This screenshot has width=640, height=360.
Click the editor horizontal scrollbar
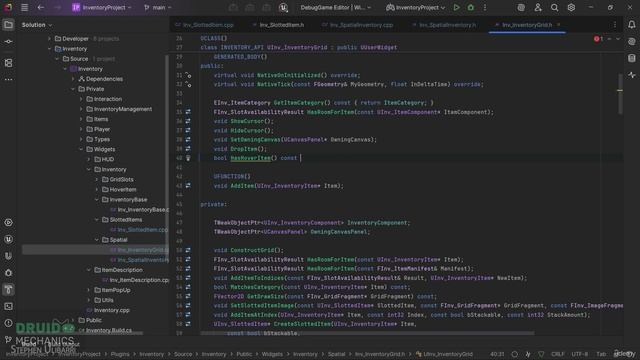pyautogui.click(x=367, y=333)
